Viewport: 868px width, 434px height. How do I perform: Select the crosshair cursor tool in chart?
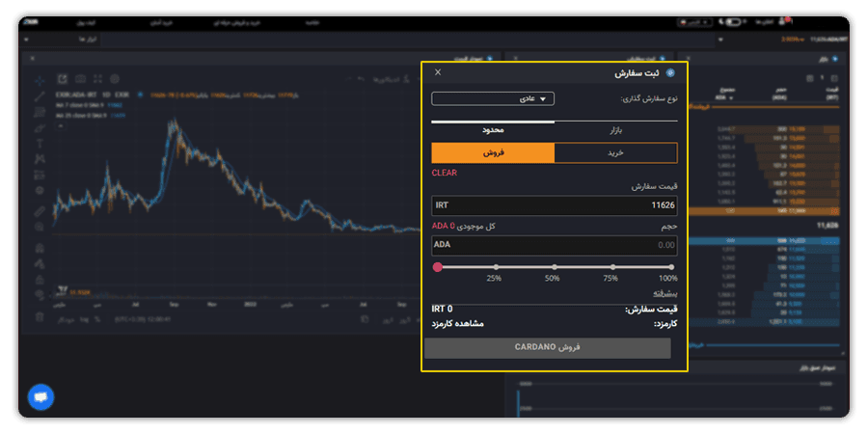coord(40,80)
